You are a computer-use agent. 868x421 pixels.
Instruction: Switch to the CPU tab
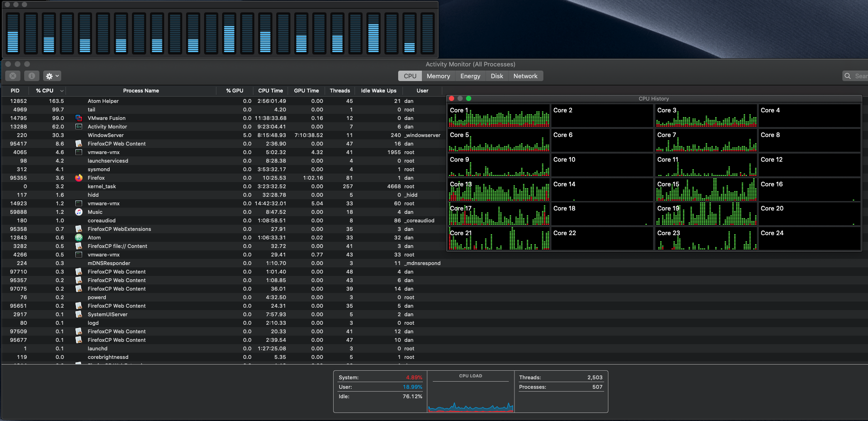410,76
